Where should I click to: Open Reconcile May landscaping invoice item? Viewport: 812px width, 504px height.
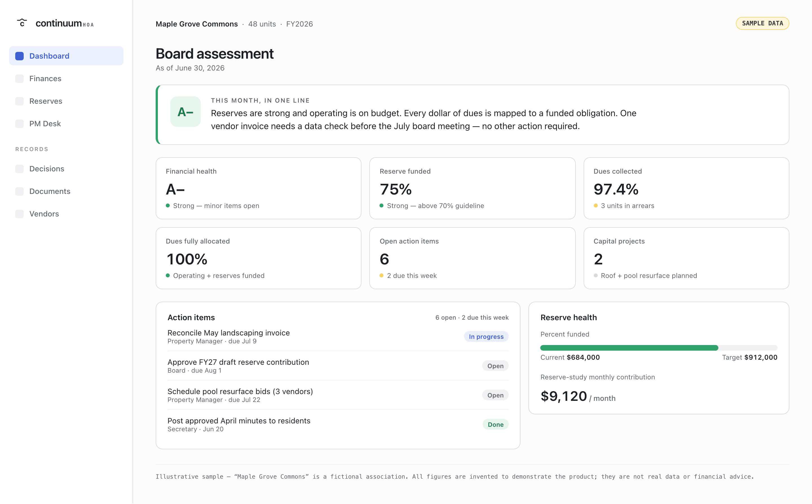pos(338,337)
